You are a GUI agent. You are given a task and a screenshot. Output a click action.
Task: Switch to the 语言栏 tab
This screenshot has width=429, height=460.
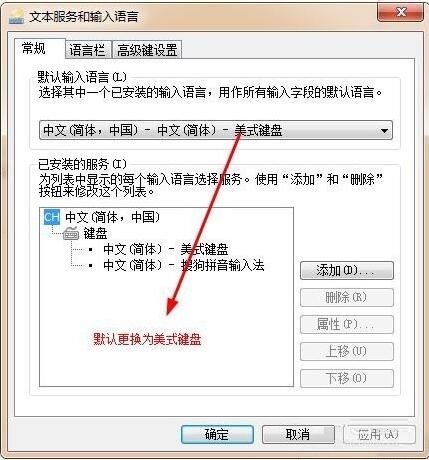click(x=88, y=50)
